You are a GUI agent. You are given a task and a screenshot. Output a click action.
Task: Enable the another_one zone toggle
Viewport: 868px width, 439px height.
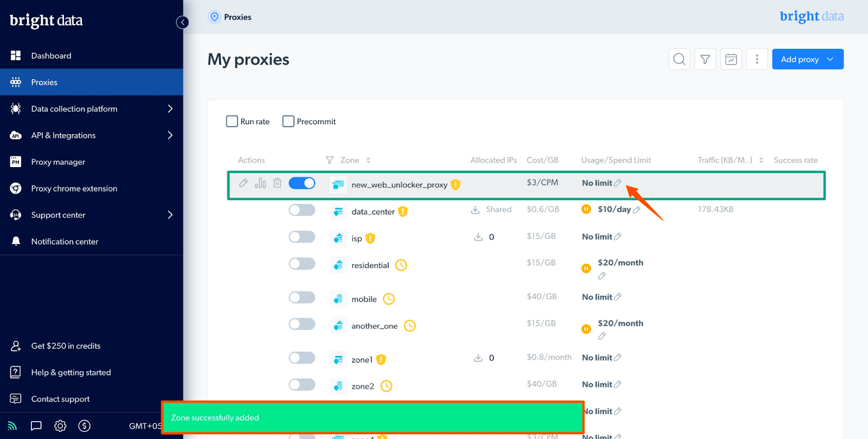[302, 324]
